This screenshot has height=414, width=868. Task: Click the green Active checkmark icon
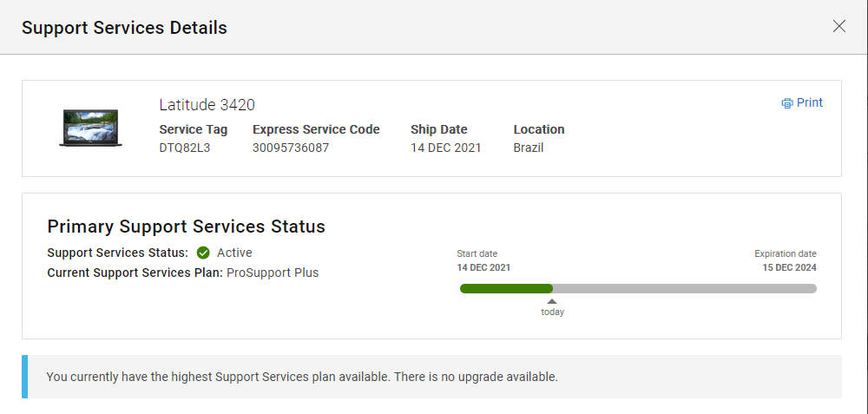point(203,253)
